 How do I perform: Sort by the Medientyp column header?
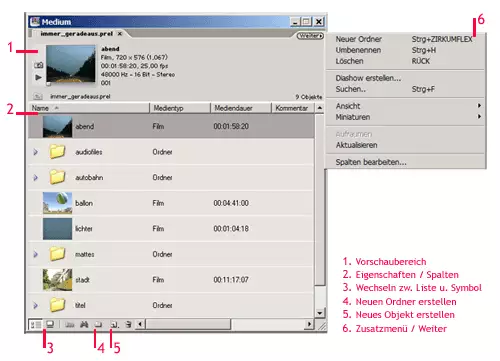click(x=180, y=108)
